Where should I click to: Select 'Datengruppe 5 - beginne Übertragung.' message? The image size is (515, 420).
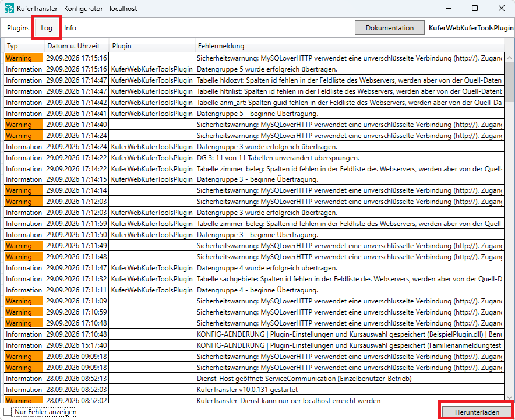[x=350, y=114]
